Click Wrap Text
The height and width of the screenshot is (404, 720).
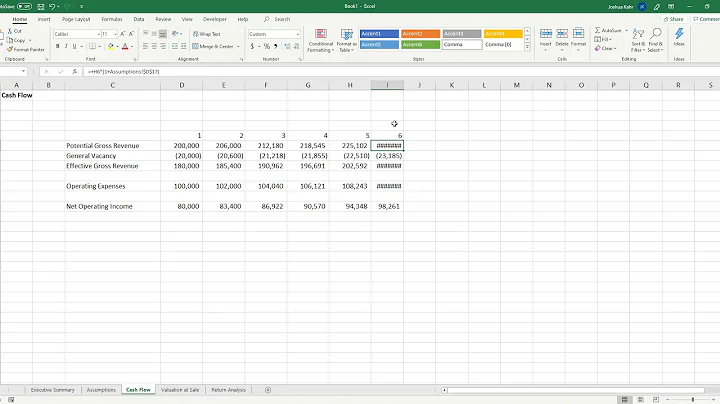pyautogui.click(x=207, y=34)
